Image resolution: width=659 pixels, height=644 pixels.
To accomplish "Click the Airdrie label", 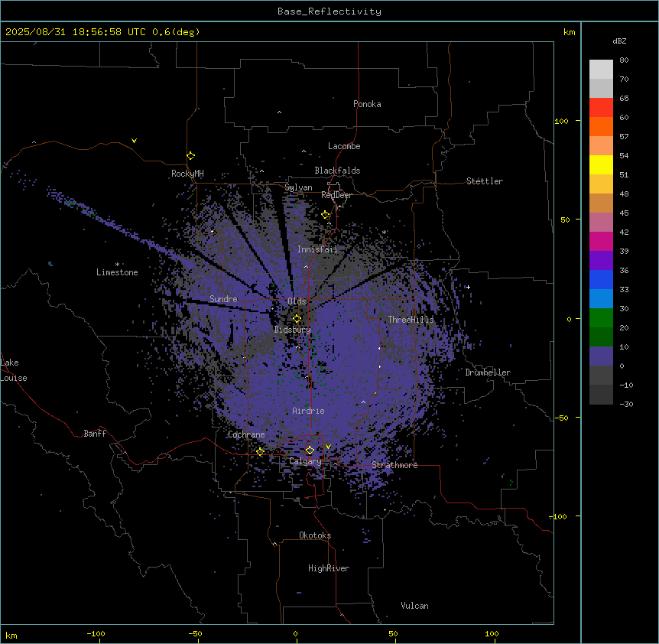I will pos(308,411).
